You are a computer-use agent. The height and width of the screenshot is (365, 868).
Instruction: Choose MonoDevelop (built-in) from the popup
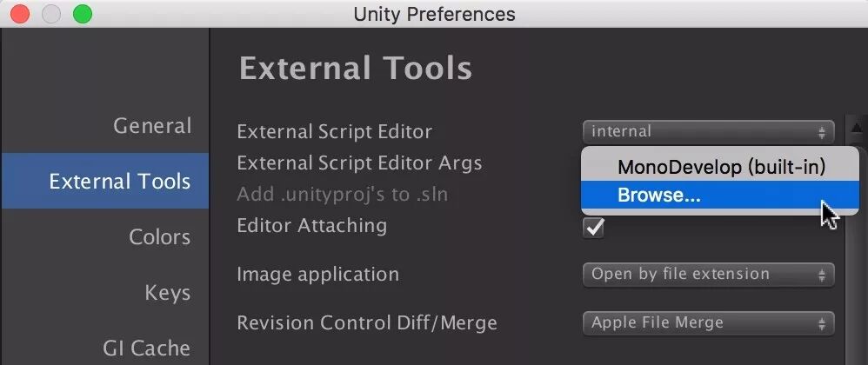click(720, 167)
